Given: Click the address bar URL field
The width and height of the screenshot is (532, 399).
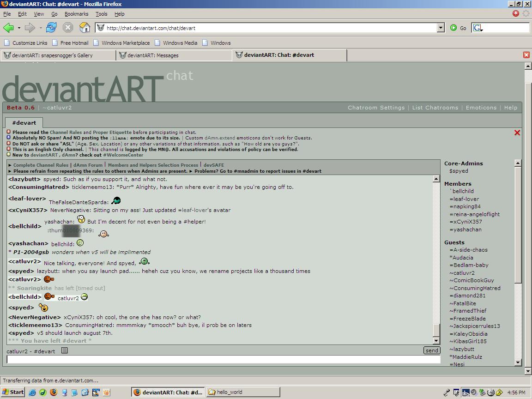Looking at the screenshot, I should point(270,28).
